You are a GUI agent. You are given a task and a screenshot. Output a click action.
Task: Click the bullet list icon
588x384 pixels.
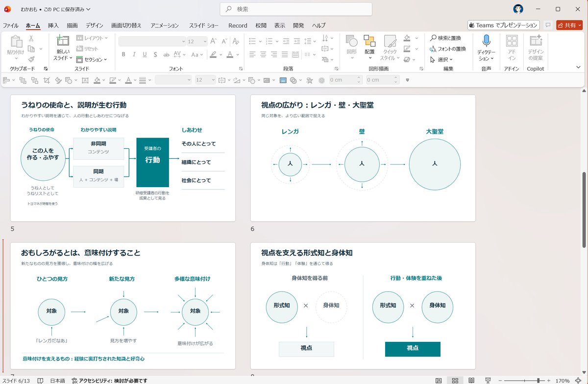(x=252, y=42)
